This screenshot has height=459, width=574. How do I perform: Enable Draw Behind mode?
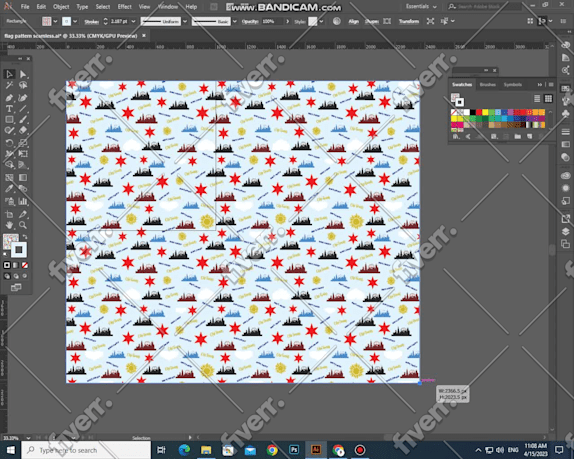tap(16, 276)
